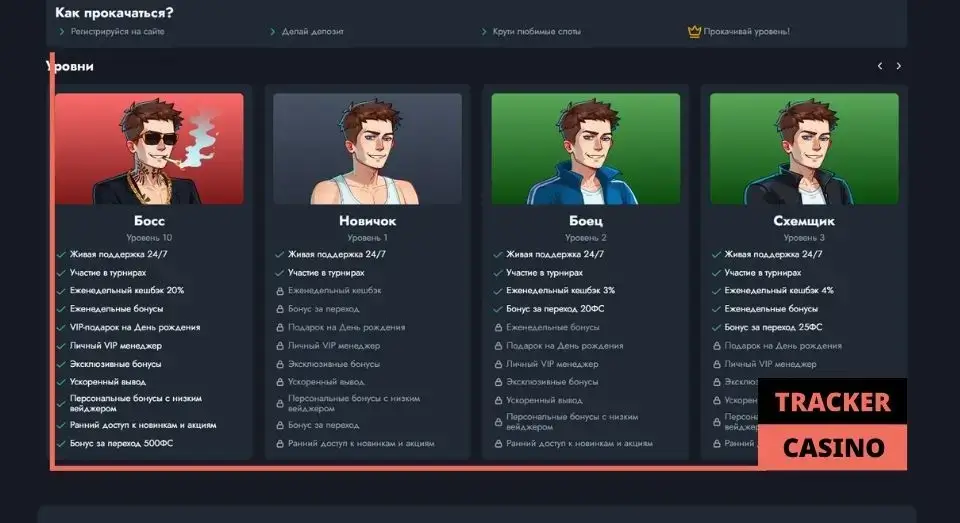Click the Tracker Casino logo badge
960x523 pixels.
click(x=832, y=424)
